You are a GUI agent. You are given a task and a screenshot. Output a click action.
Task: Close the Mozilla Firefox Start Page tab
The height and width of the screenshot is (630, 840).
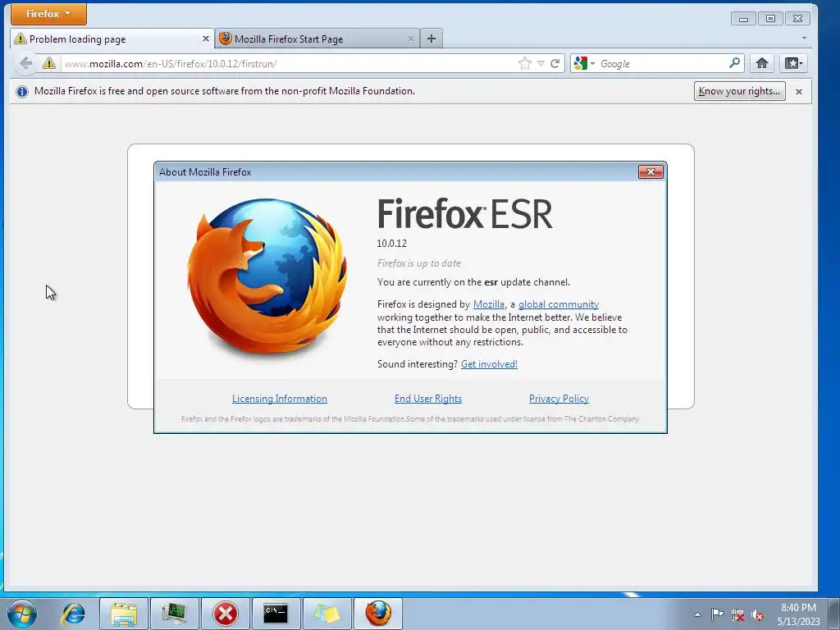click(x=410, y=39)
